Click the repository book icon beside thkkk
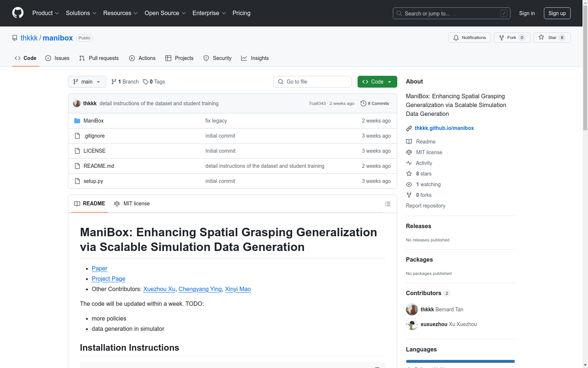Screen dimensions: 588x368 [15, 38]
